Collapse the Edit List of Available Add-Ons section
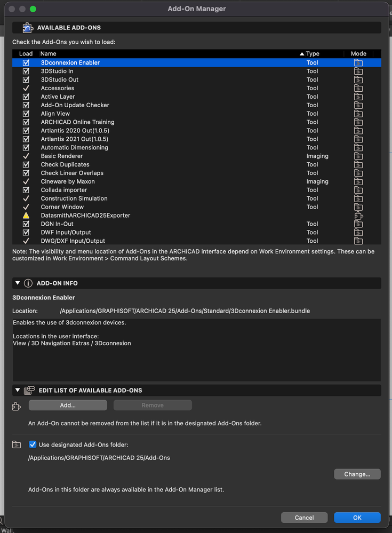This screenshot has width=392, height=533. tap(18, 391)
